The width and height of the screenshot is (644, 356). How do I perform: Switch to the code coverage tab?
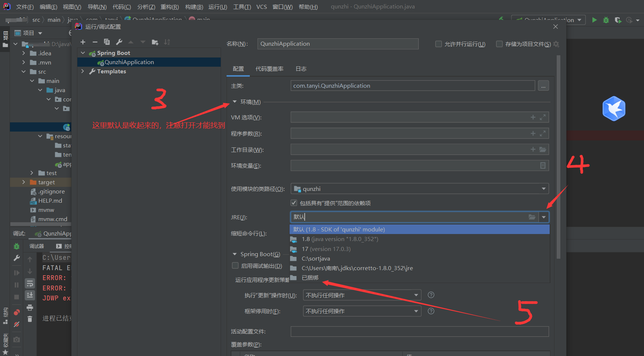click(x=269, y=69)
